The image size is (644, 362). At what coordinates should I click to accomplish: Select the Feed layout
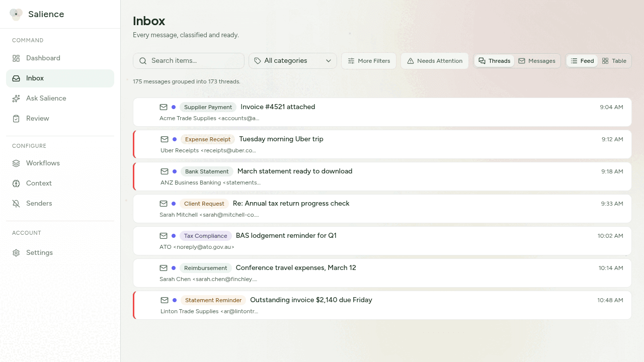tap(582, 61)
